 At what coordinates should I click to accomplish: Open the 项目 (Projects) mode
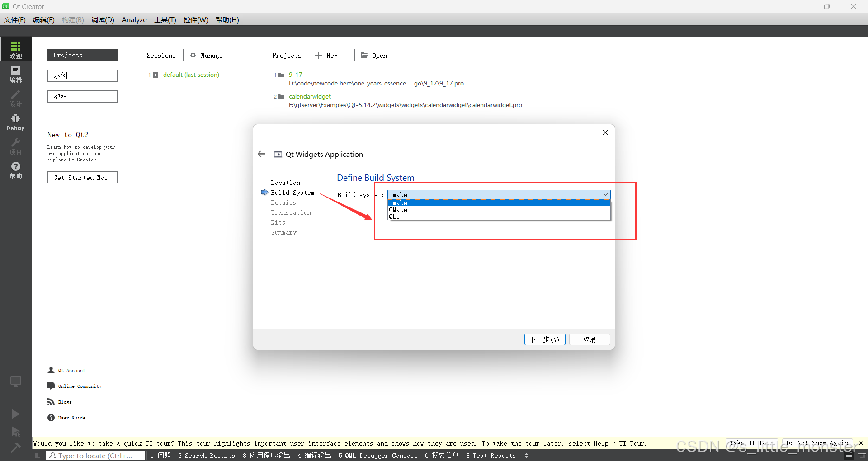[16, 146]
